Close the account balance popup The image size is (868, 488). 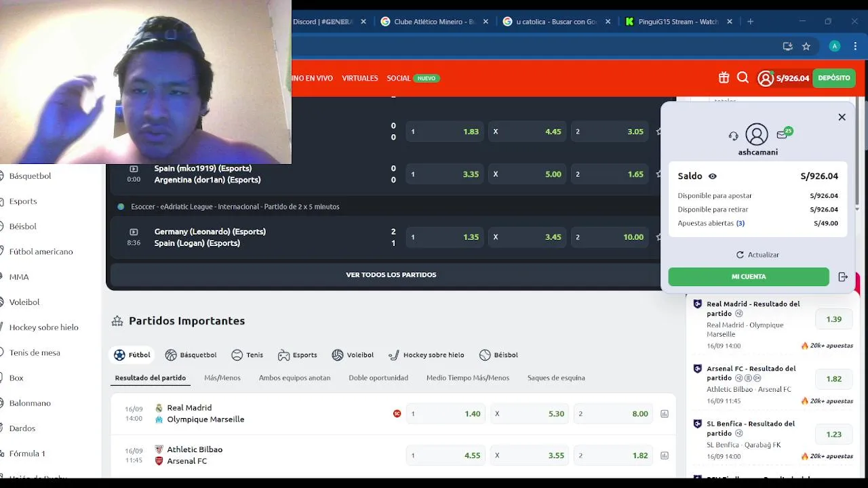click(842, 117)
